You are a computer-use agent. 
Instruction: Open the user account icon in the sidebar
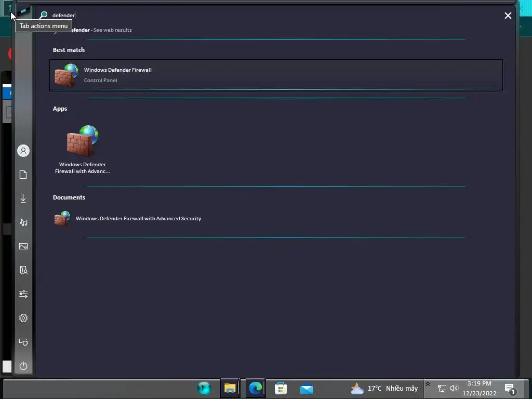[x=23, y=151]
